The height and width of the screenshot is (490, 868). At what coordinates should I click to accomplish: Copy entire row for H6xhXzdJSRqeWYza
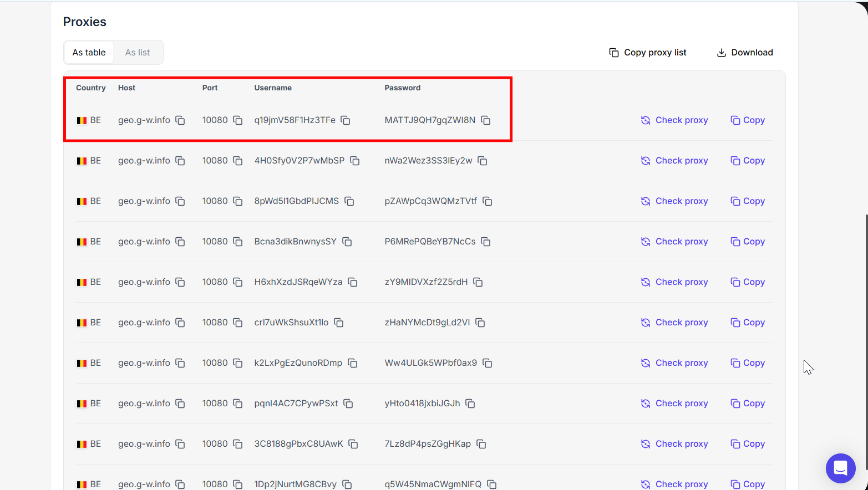tap(748, 282)
